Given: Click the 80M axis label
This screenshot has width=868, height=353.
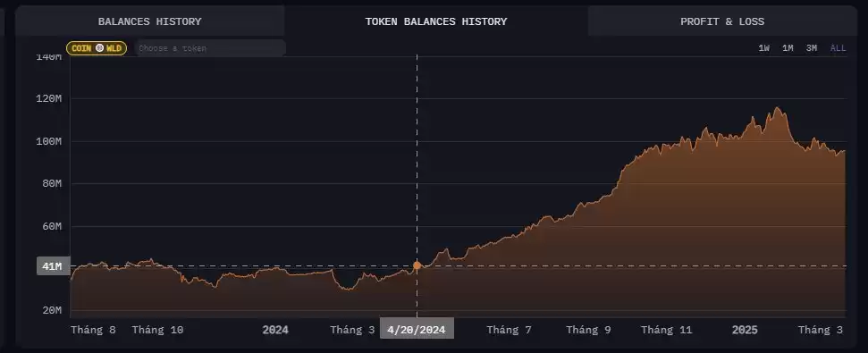Looking at the screenshot, I should pos(52,183).
